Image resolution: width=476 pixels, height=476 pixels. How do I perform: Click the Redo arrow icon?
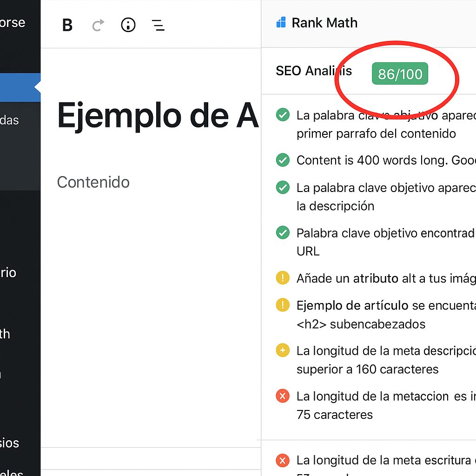point(98,25)
